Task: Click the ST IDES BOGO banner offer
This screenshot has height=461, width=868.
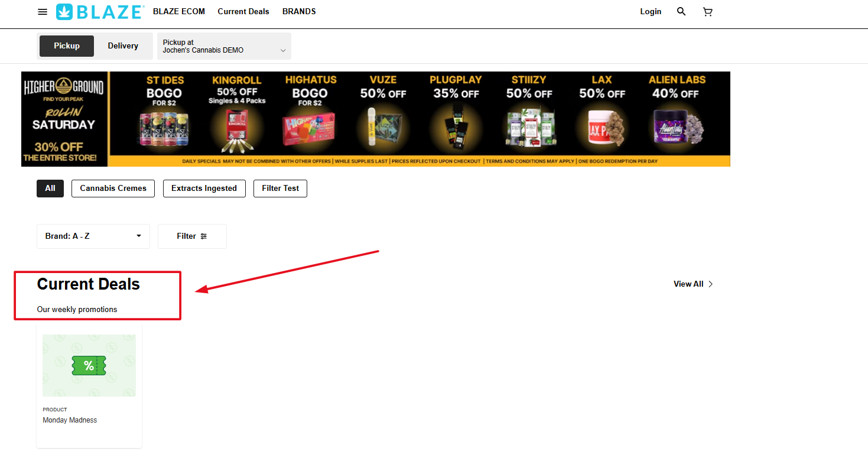Action: pos(165,113)
